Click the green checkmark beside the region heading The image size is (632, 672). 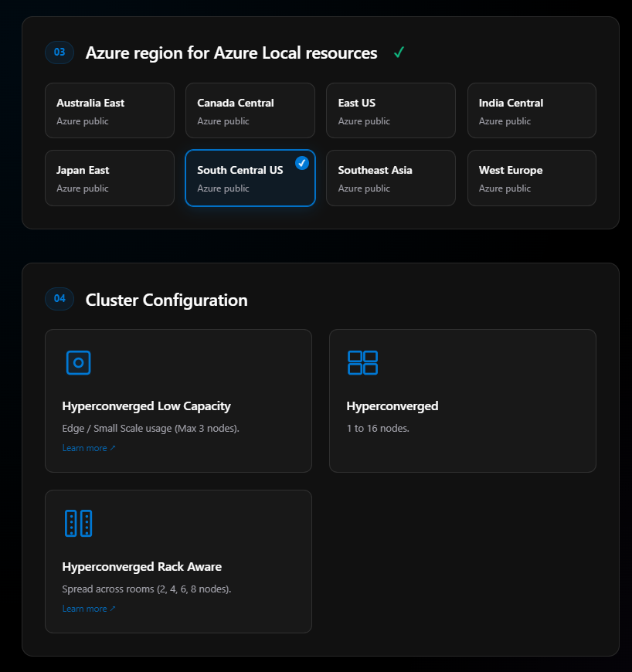[399, 53]
